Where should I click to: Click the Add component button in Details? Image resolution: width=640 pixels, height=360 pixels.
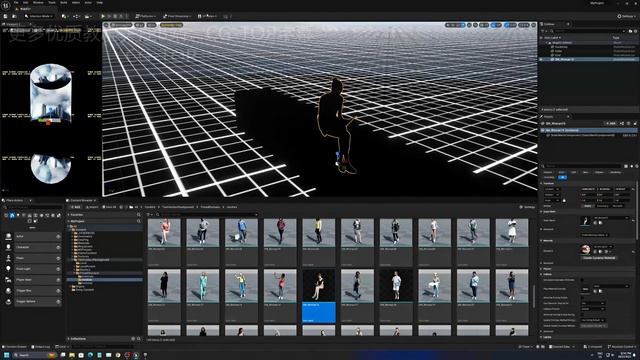click(x=611, y=123)
